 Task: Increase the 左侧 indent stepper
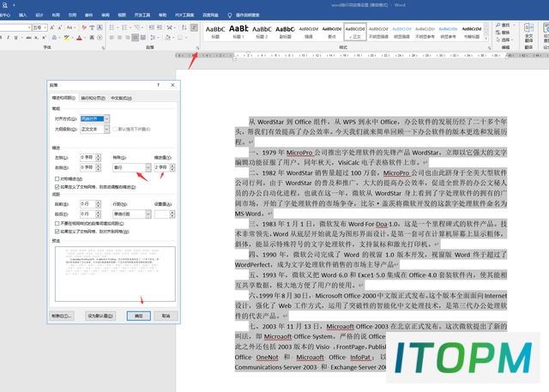tap(99, 155)
